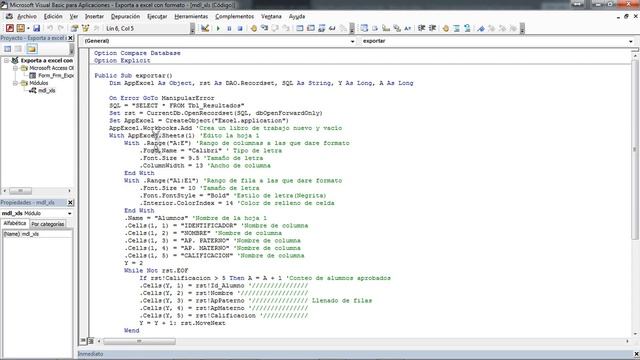The height and width of the screenshot is (360, 640).
Task: Collapse the Exporta a excel project node
Action: click(x=6, y=60)
